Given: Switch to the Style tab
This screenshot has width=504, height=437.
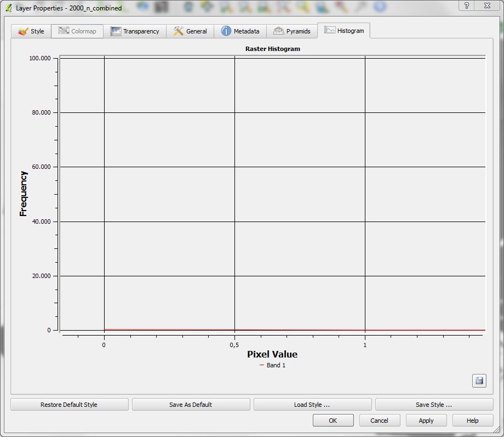Looking at the screenshot, I should (x=31, y=31).
